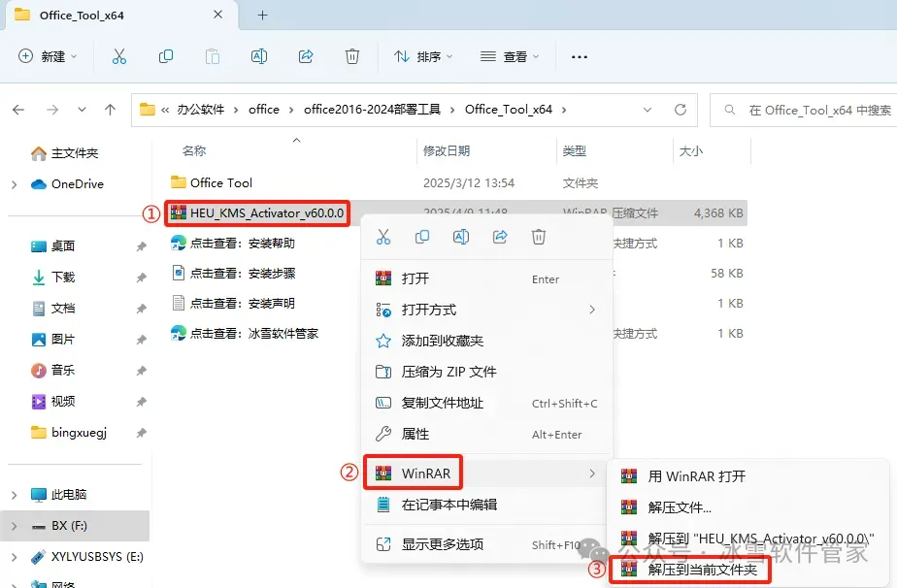Sort by the 名称 column header

pos(194,151)
